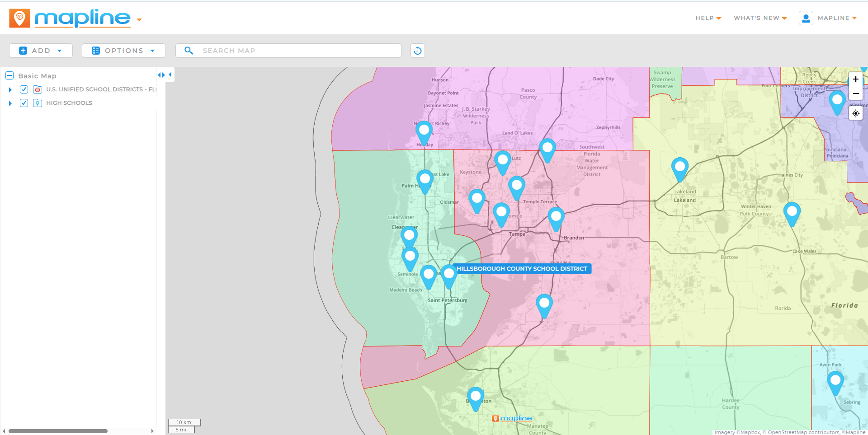Image resolution: width=868 pixels, height=435 pixels.
Task: Click the pin near Lutz
Action: [x=503, y=163]
